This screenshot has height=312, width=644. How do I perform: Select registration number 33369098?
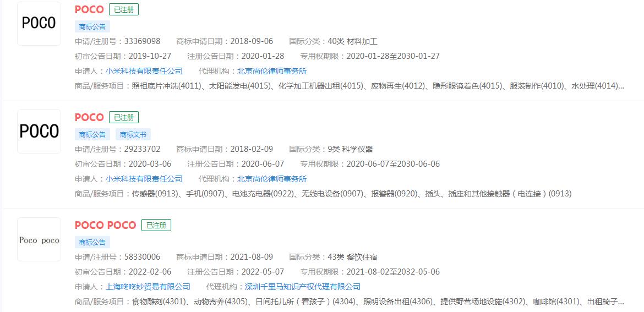(142, 41)
